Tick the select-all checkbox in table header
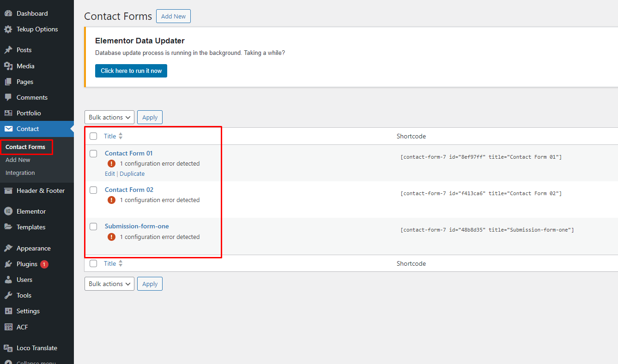 (x=93, y=136)
